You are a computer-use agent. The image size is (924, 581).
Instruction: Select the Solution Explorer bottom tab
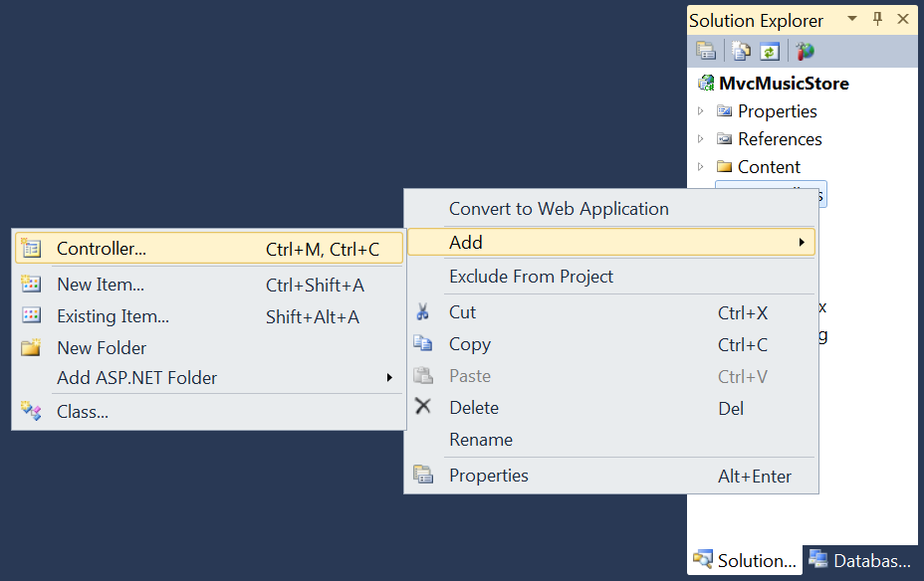[x=745, y=561]
